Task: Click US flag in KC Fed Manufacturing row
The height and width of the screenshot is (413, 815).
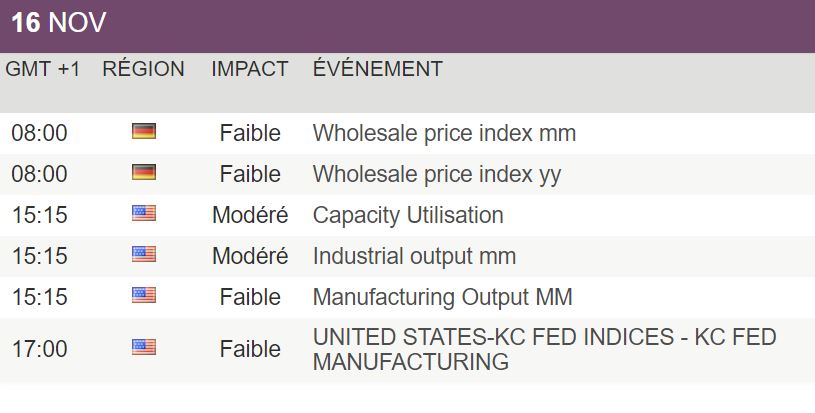Action: pyautogui.click(x=144, y=348)
